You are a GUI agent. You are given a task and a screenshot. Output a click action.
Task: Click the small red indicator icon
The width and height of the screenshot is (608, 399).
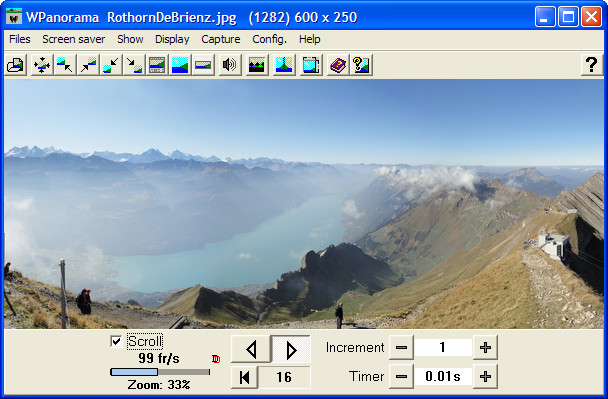216,359
